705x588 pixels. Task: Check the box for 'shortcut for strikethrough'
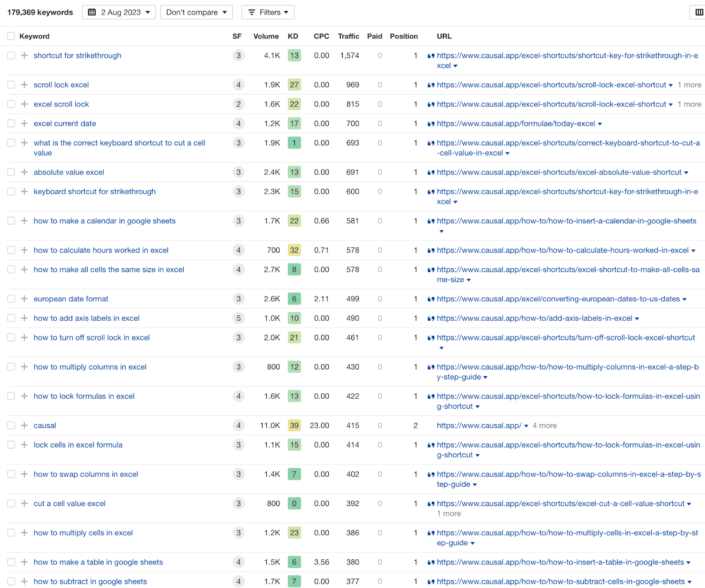[11, 55]
